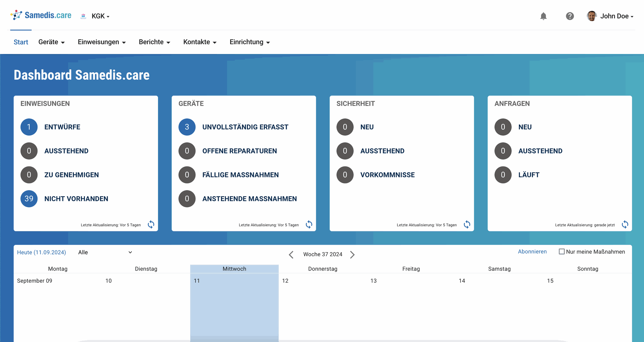Open Fällige Maßnahmen list
This screenshot has width=644, height=342.
pyautogui.click(x=240, y=175)
